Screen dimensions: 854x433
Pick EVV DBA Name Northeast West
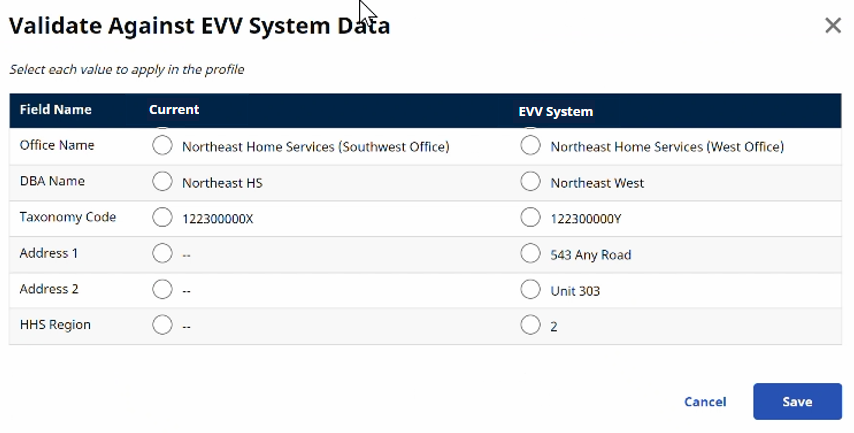click(x=531, y=182)
